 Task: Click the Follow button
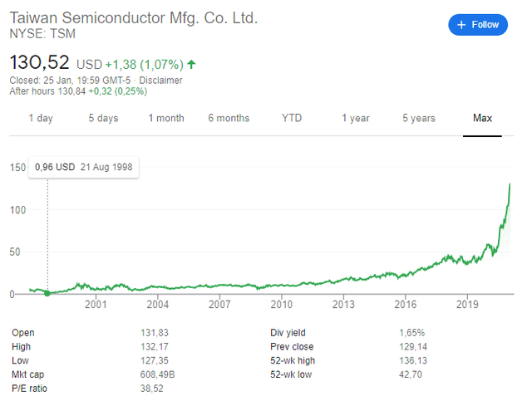478,25
